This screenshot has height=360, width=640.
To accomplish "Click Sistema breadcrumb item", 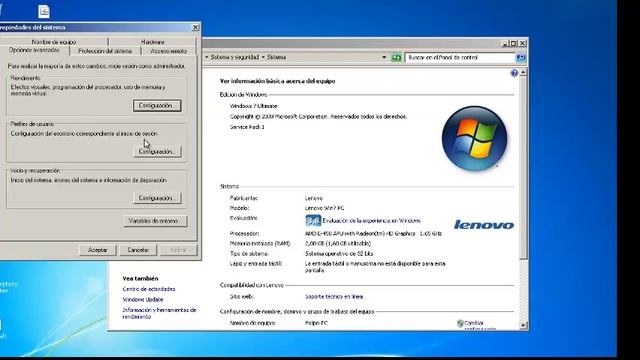I will click(276, 57).
